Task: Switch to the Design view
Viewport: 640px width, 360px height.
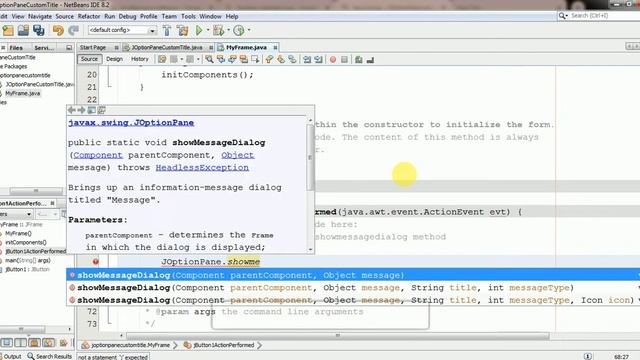Action: click(114, 59)
